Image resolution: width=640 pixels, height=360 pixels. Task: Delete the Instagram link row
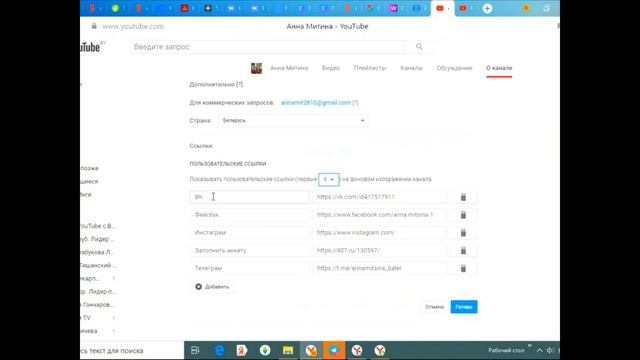coord(463,233)
